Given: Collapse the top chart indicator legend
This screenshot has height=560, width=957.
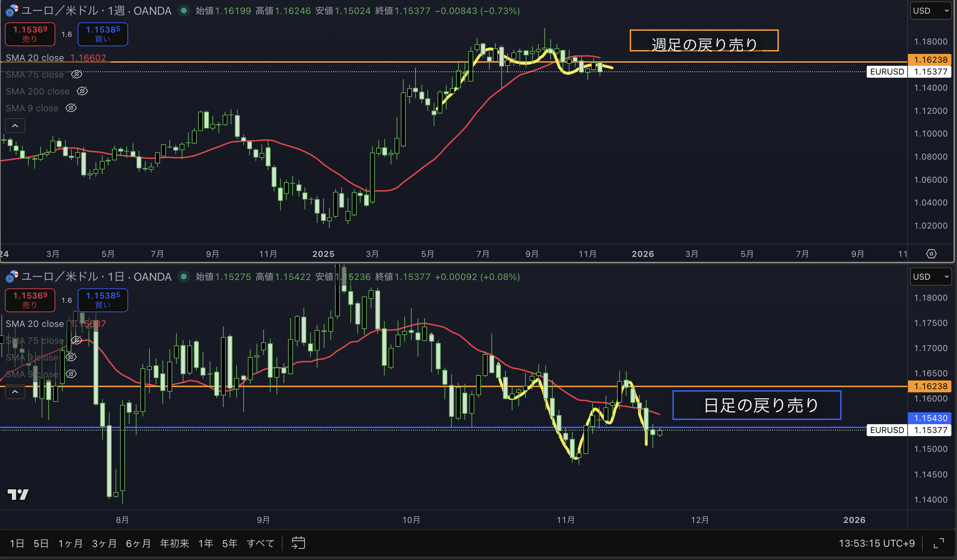Looking at the screenshot, I should coord(15,126).
